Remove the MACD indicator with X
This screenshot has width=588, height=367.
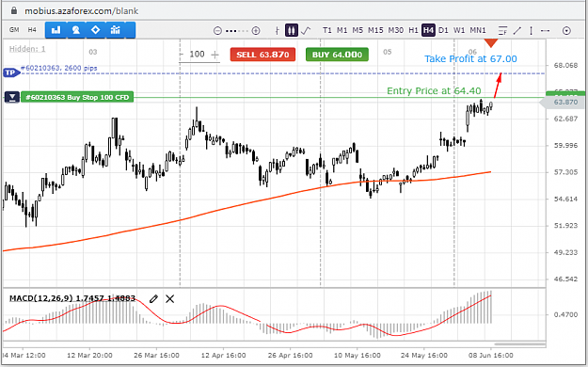click(x=170, y=298)
